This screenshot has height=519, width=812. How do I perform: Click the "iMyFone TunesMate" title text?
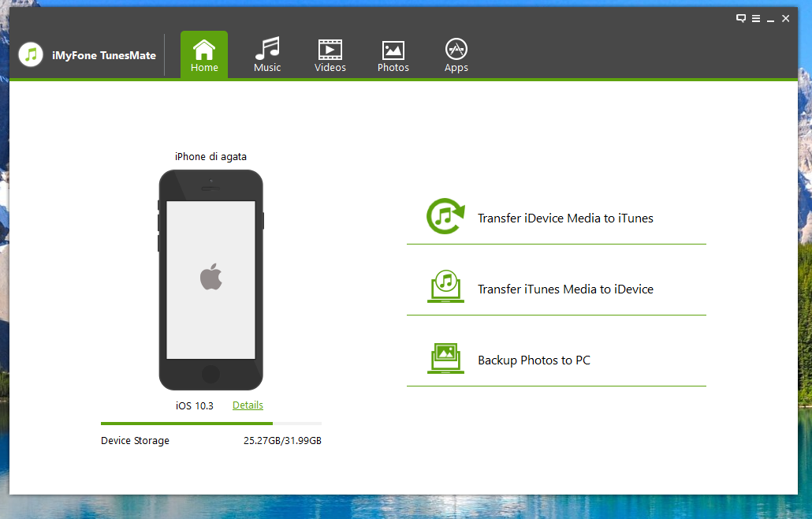coord(103,55)
